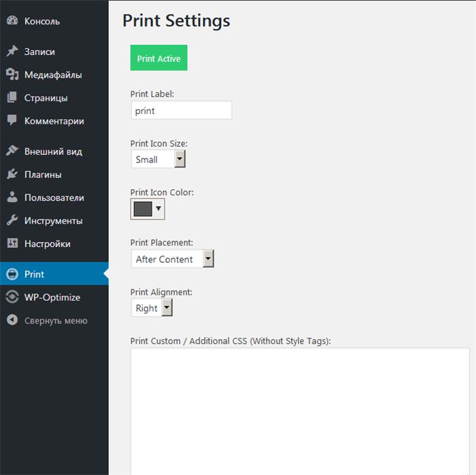Click the collapse menu arrow icon
This screenshot has width=476, height=475.
(x=12, y=320)
